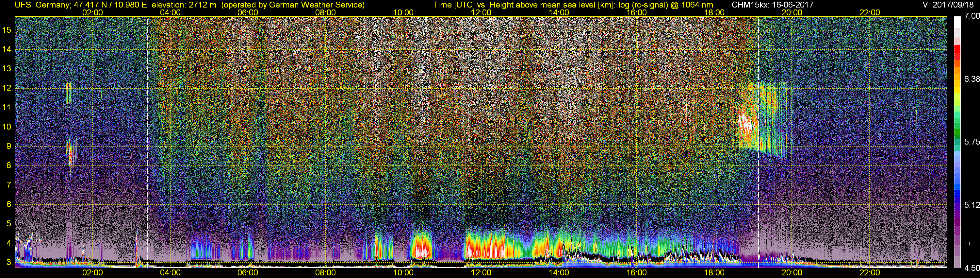The image size is (980, 278).
Task: Click "(operated by German Weather Service)" text
Action: click(293, 5)
